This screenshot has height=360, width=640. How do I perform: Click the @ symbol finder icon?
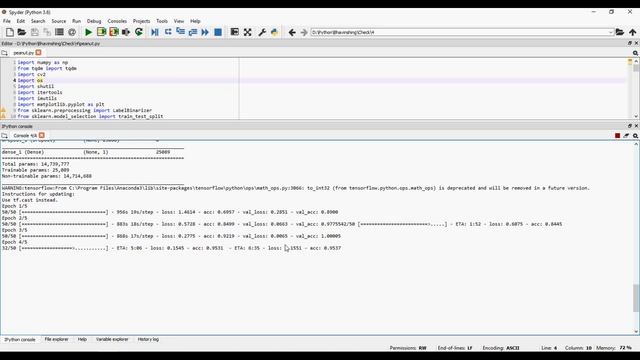click(x=72, y=32)
